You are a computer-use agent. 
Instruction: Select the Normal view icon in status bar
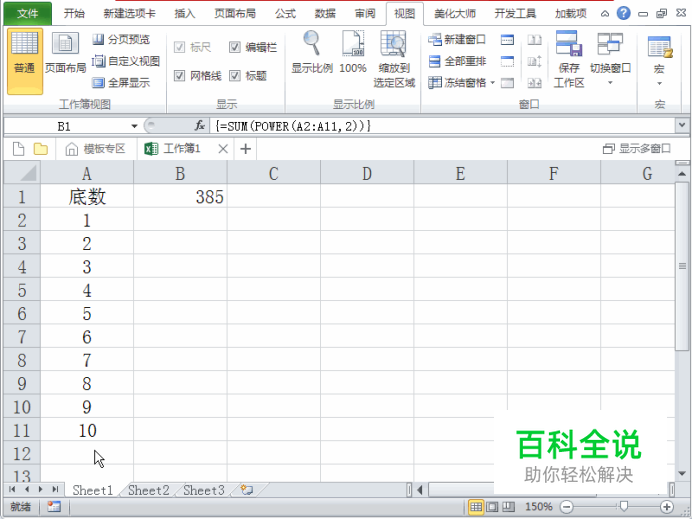click(x=476, y=507)
